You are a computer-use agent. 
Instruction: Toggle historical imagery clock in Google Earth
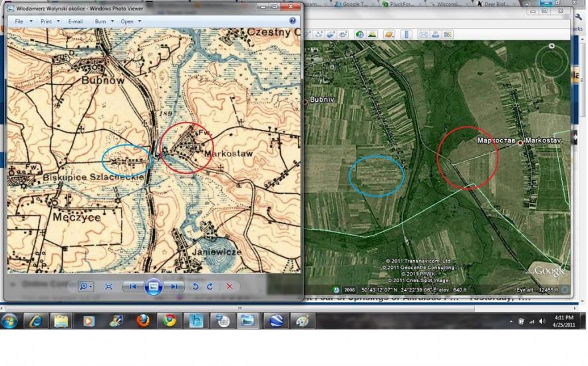pyautogui.click(x=360, y=35)
